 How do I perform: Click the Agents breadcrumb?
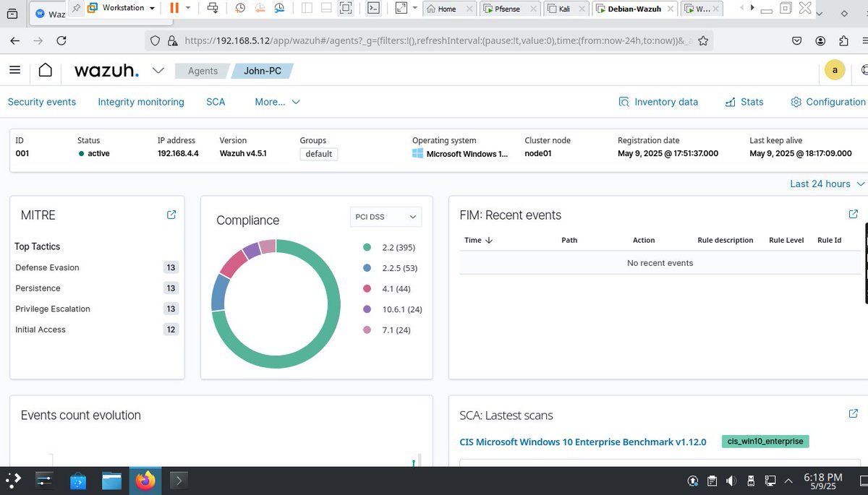pos(203,71)
